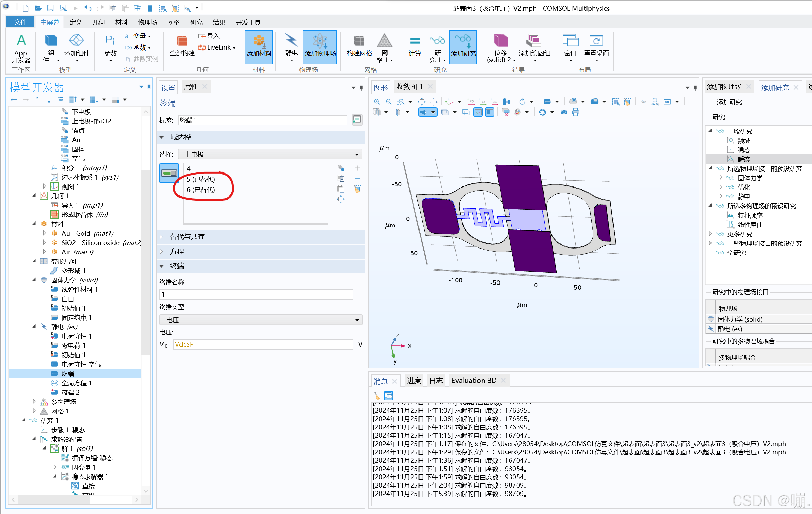Switch to the XY view

471,102
